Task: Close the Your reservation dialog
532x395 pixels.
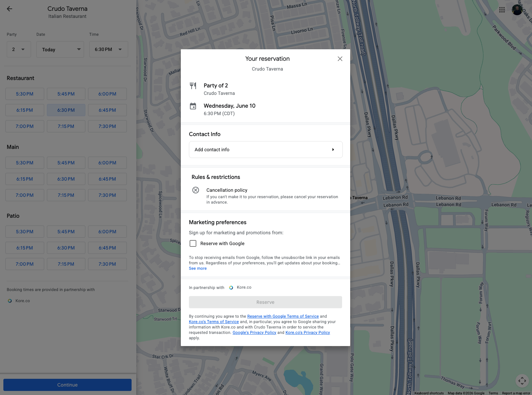Action: (x=340, y=59)
